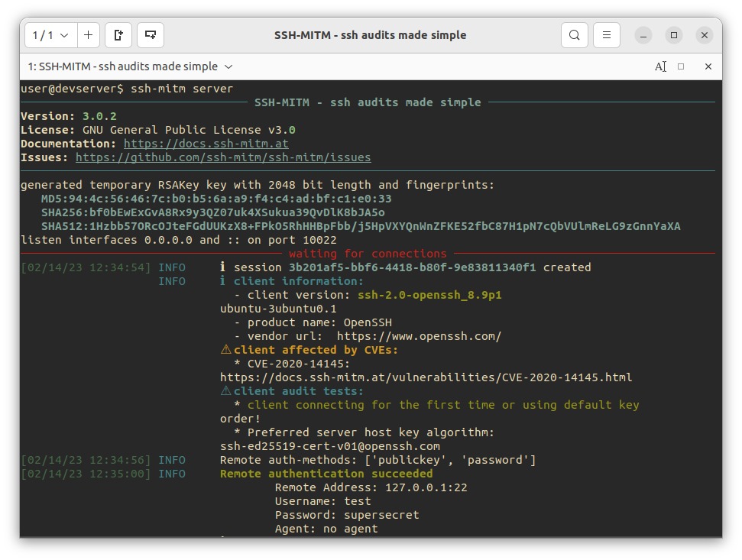Click the 'client audit tests:' heading
The width and height of the screenshot is (742, 560).
pos(299,391)
